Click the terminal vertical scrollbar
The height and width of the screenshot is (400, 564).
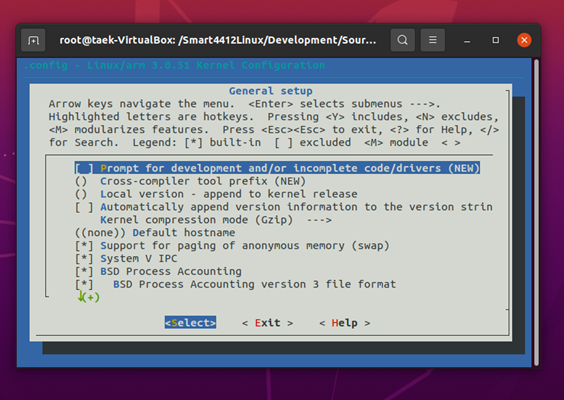(x=536, y=212)
